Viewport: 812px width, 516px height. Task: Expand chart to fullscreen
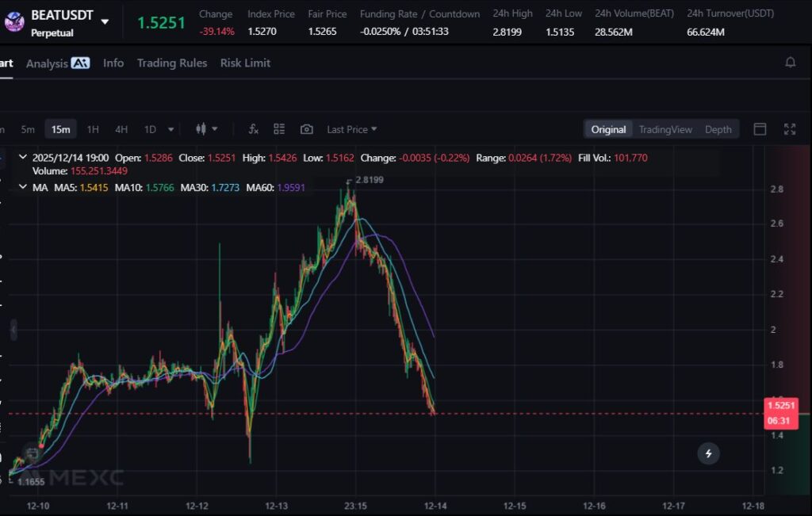click(x=790, y=129)
